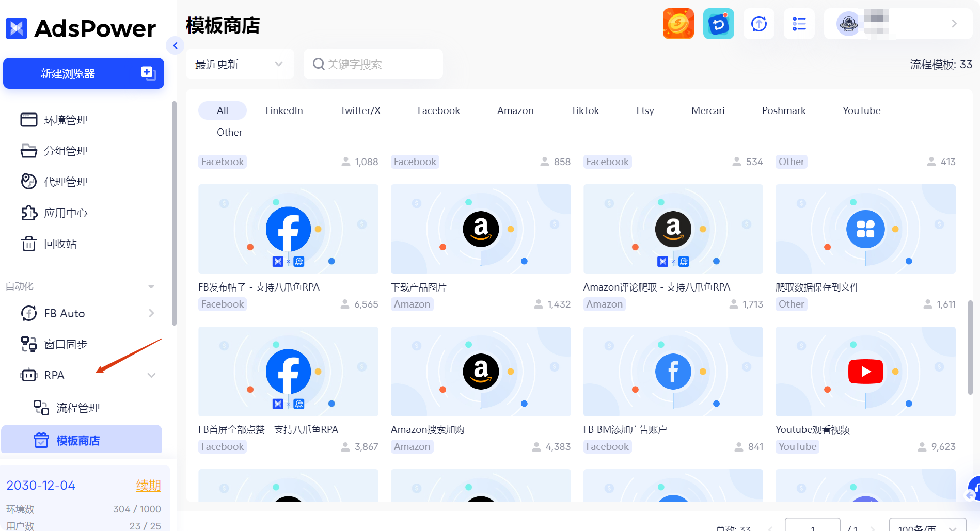Open 应用中心 puzzle item
The height and width of the screenshot is (531, 980).
pos(54,213)
